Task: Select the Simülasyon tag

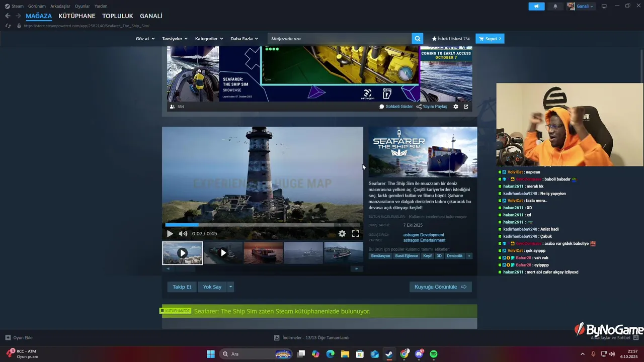Action: (x=380, y=256)
